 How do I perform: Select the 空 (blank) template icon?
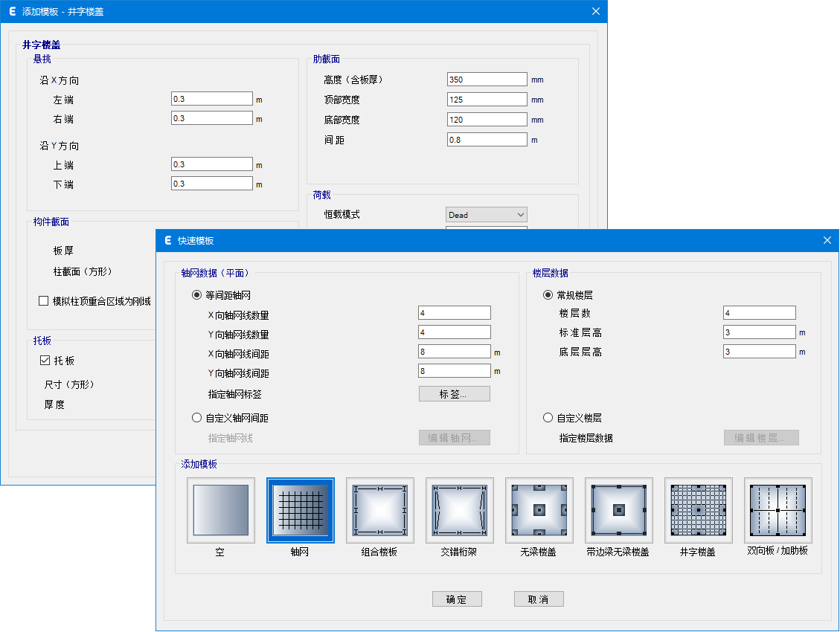tap(221, 510)
